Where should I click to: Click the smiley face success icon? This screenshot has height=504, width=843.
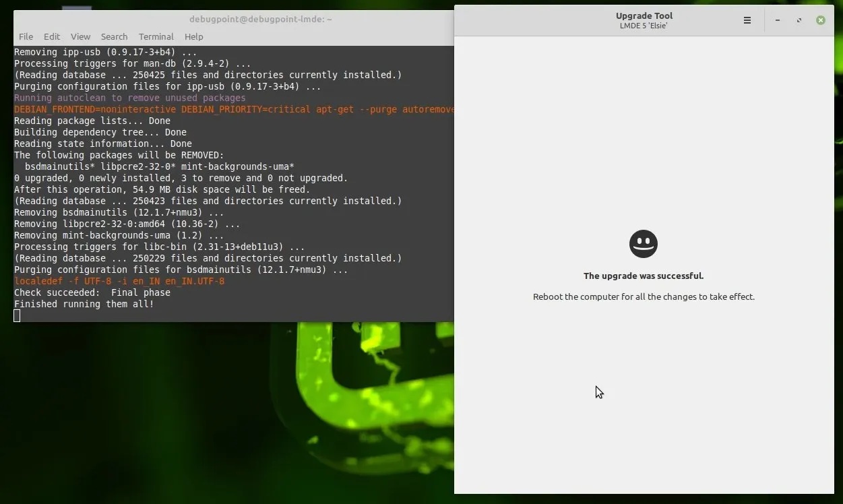(x=644, y=244)
